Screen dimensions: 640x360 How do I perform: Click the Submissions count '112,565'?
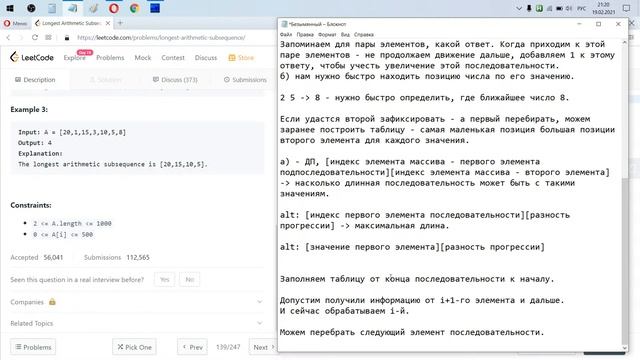pos(138,258)
